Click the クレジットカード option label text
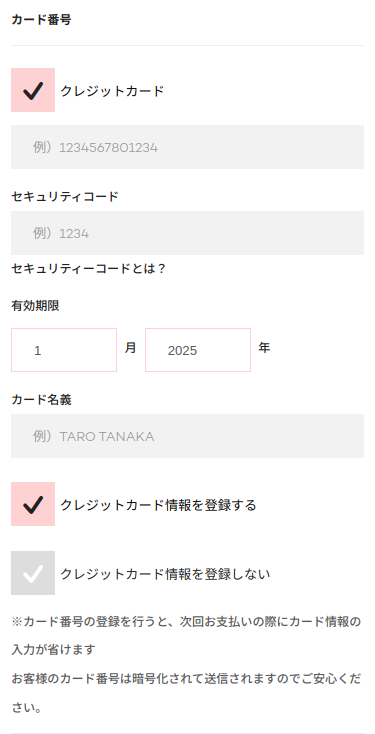The image size is (375, 734). click(x=112, y=91)
